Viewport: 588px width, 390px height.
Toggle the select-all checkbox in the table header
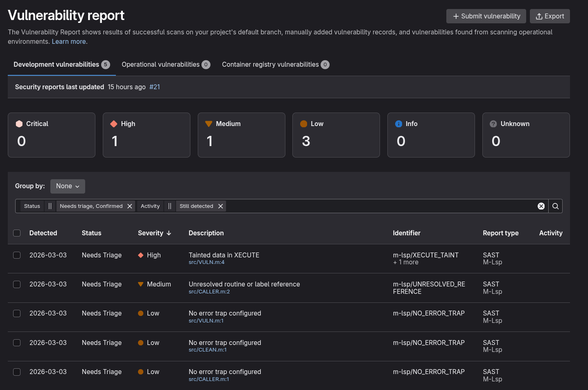point(17,233)
